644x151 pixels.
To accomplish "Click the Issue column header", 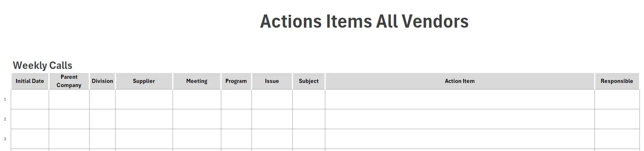I will [x=272, y=81].
